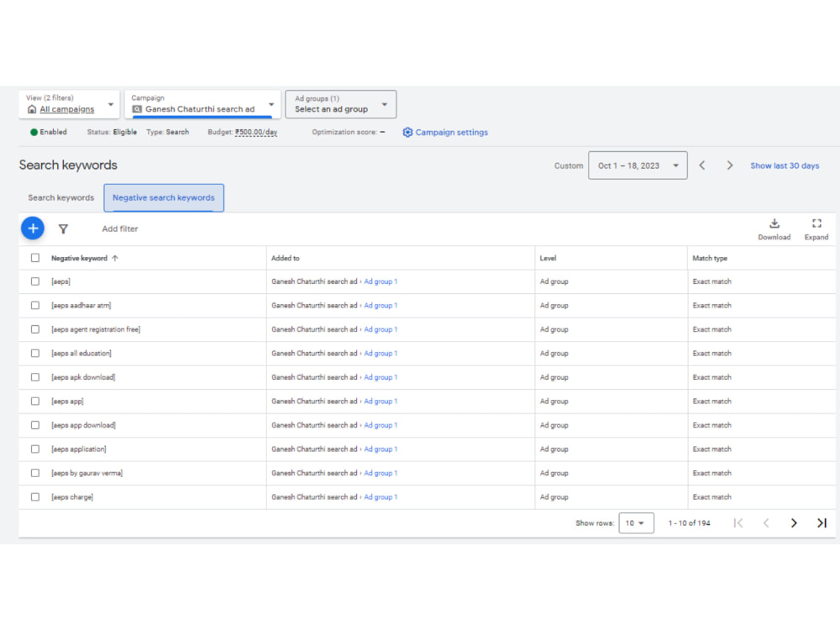Jump to last page of results
Viewport: 840px width, 630px height.
[822, 522]
